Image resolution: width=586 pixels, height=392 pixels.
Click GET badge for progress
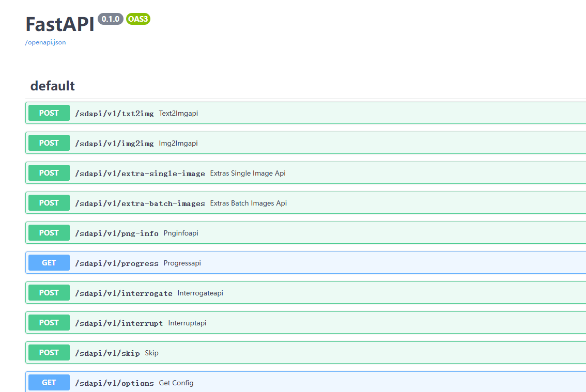pyautogui.click(x=49, y=262)
